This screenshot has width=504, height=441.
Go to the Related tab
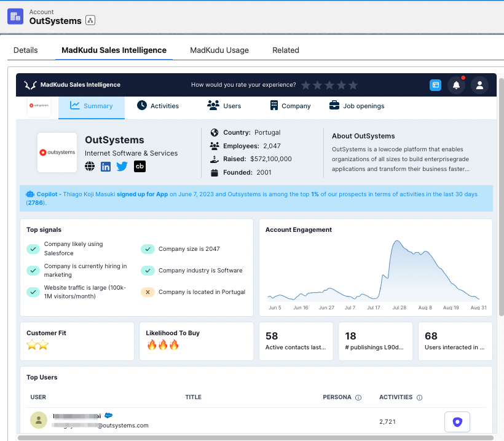coord(286,50)
